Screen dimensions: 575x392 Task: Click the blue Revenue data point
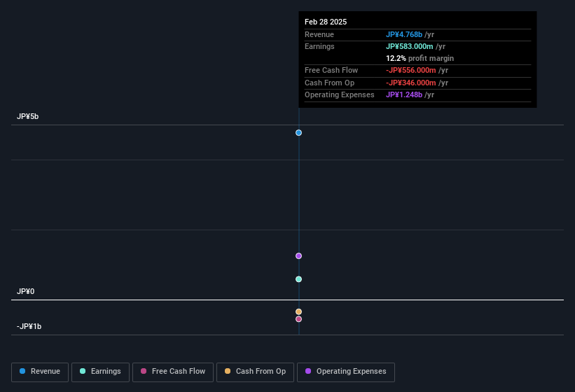click(298, 132)
